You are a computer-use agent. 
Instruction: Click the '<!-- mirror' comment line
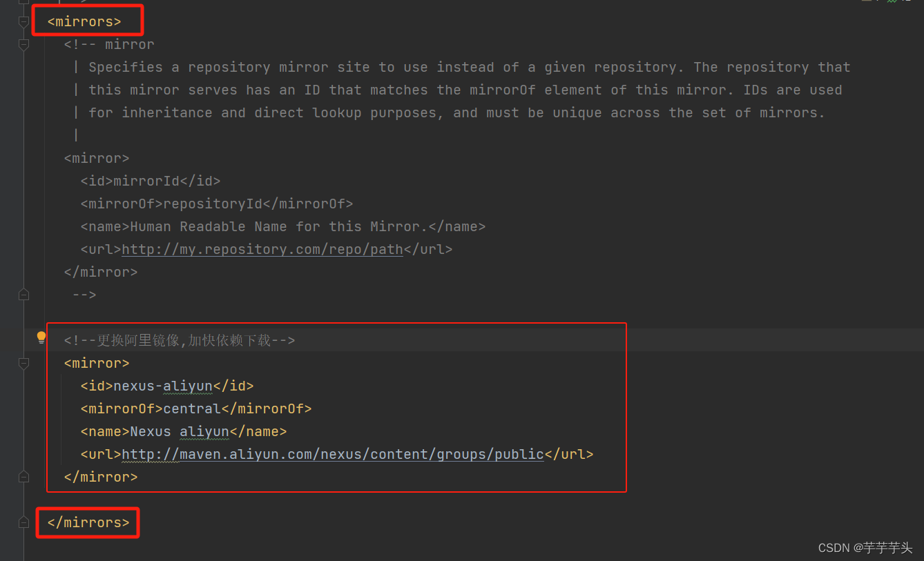point(109,44)
